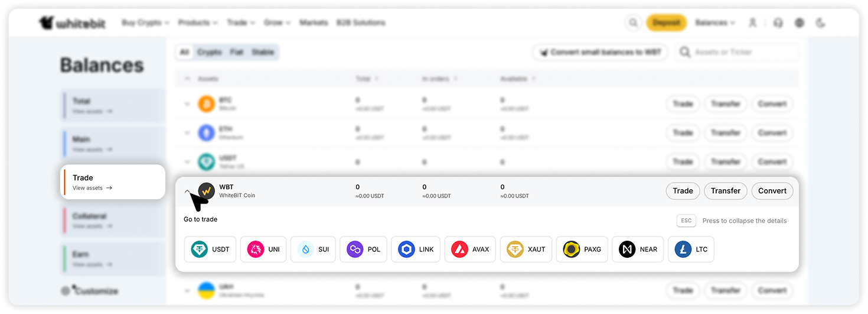This screenshot has height=314, width=868.
Task: Open the POL trading pair chip
Action: click(x=363, y=250)
